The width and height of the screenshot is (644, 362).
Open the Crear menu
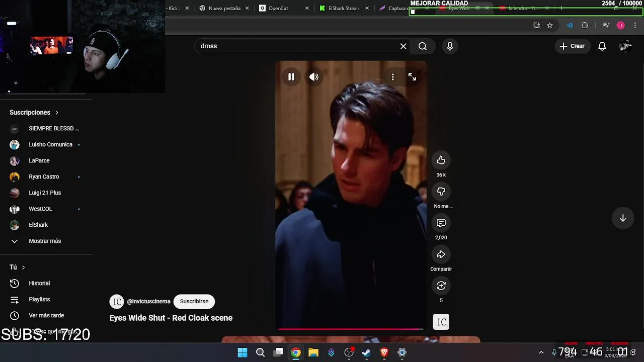click(x=572, y=46)
